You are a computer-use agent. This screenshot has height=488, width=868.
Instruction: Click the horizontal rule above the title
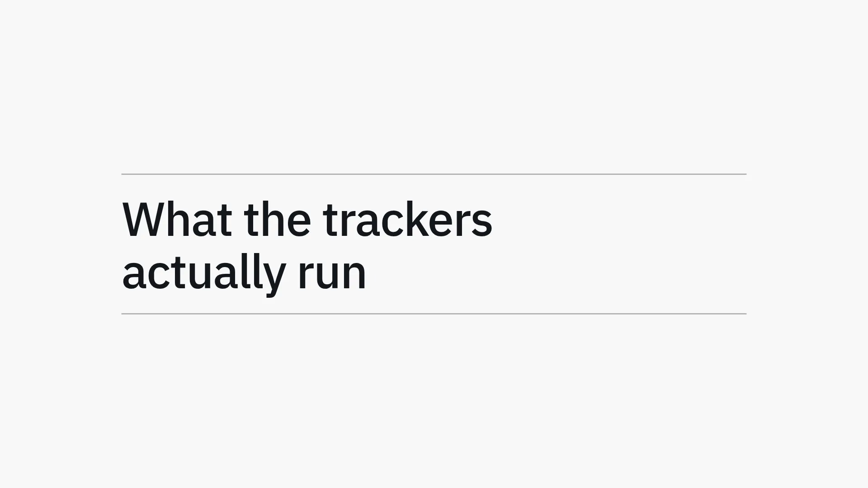(x=434, y=174)
